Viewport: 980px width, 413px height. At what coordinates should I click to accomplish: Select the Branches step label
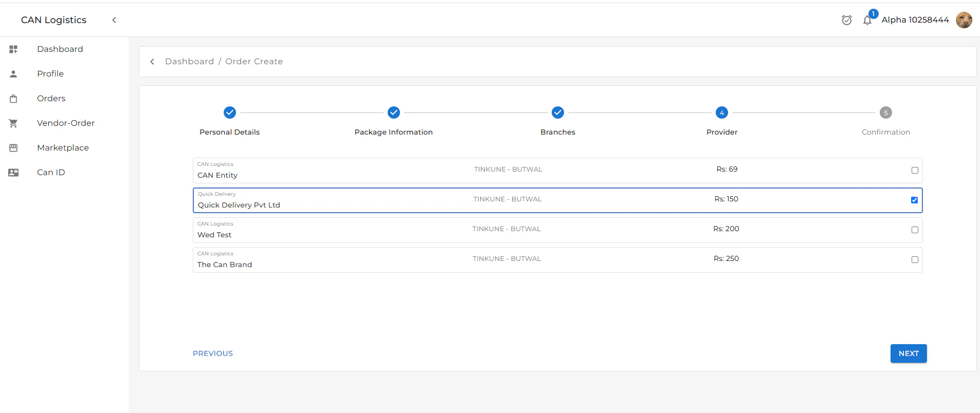tap(558, 132)
